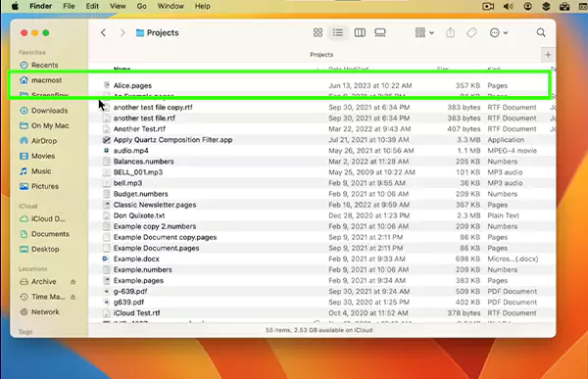This screenshot has width=588, height=379.
Task: Select the bell.mp3 file
Action: [321, 183]
